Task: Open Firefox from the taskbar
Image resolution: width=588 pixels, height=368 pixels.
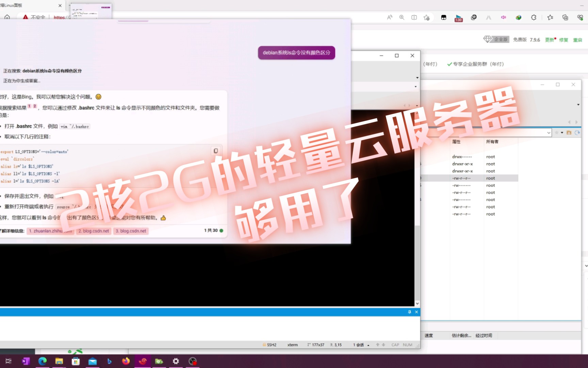Action: click(126, 361)
